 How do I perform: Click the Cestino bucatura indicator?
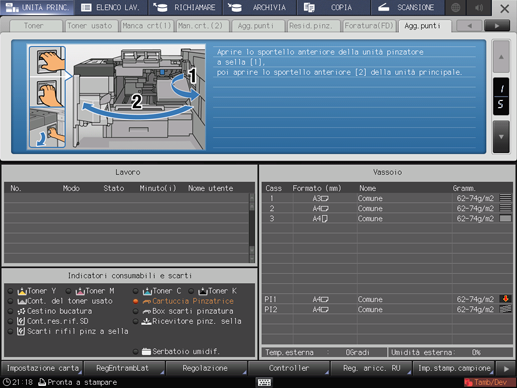click(x=50, y=311)
